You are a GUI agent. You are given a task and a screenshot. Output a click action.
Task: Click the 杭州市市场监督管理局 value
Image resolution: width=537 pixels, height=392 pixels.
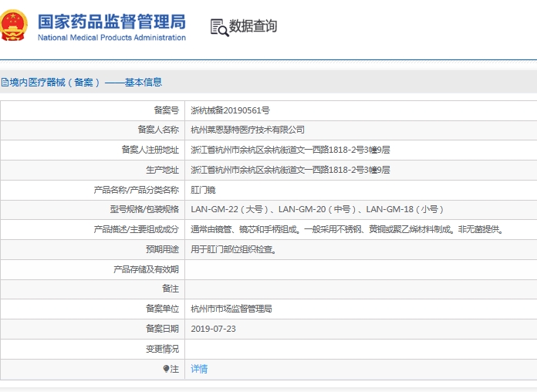231,309
